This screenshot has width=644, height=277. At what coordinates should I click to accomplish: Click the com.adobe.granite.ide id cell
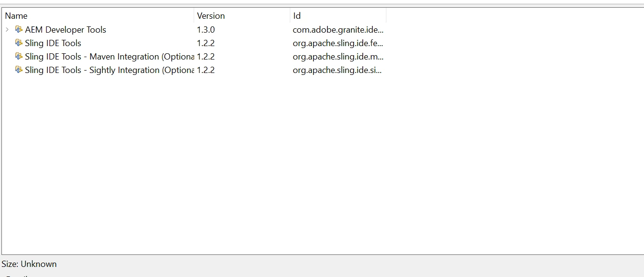tap(338, 30)
